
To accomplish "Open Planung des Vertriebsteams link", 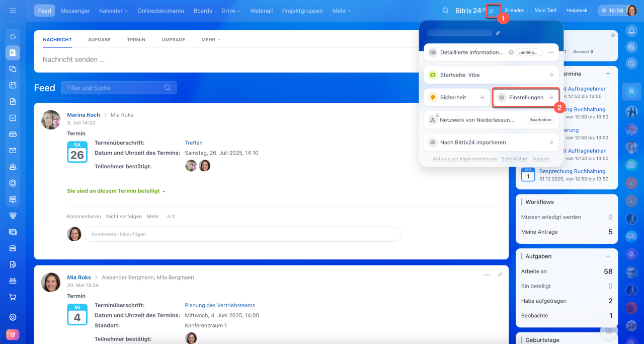I will tap(220, 305).
